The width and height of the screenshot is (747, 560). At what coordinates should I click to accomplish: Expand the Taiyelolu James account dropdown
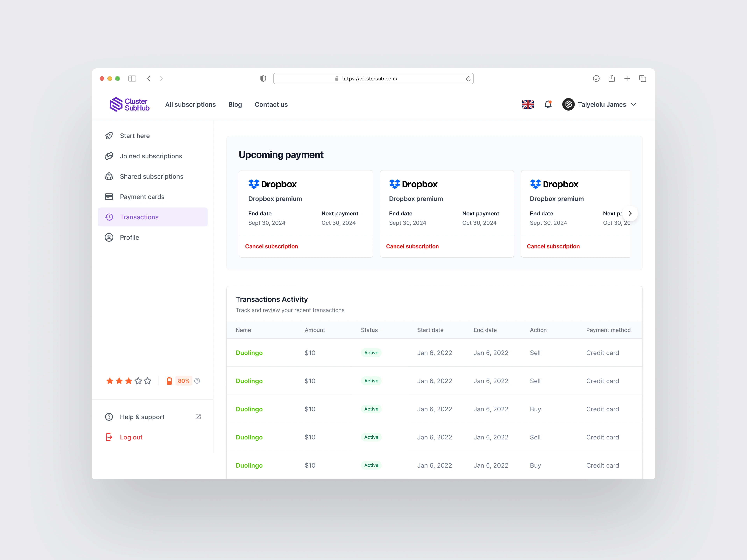634,104
